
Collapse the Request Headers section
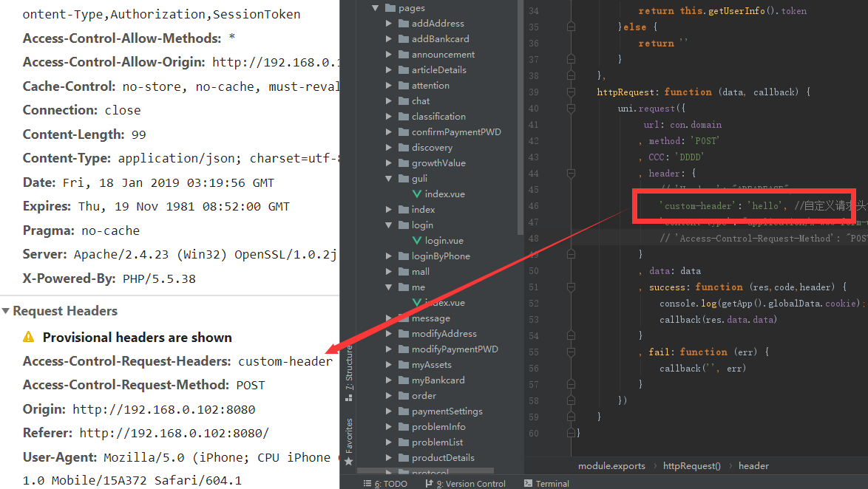coord(6,311)
